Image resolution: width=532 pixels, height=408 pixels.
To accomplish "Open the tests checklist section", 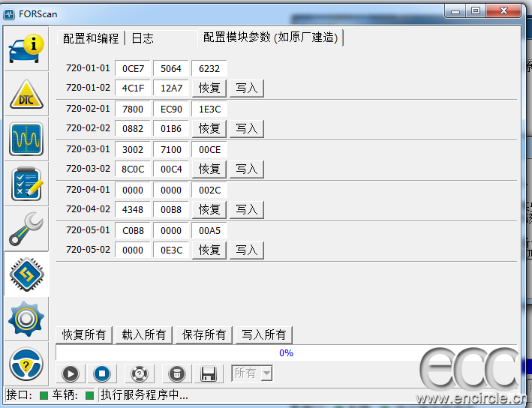I will pyautogui.click(x=26, y=184).
